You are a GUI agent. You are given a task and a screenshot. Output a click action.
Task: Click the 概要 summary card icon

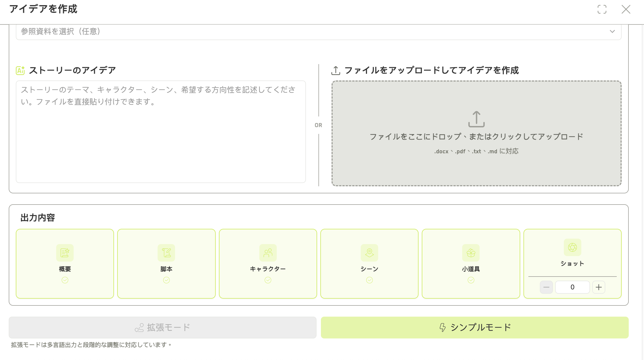(x=65, y=253)
